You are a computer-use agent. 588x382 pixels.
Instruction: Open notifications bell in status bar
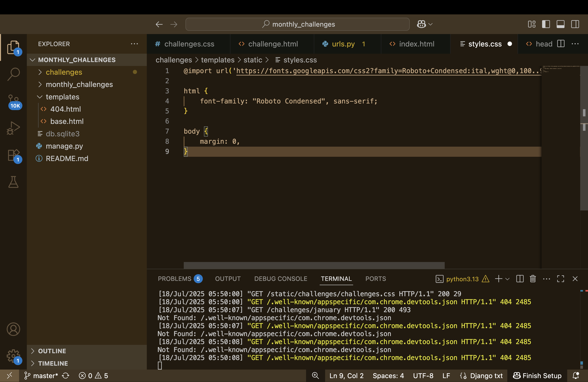pyautogui.click(x=576, y=376)
